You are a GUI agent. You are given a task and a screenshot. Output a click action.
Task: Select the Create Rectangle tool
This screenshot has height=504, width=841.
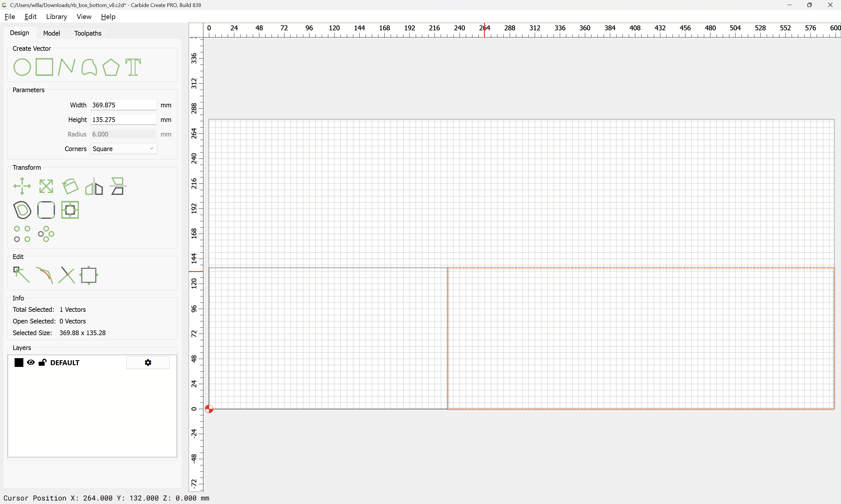44,67
